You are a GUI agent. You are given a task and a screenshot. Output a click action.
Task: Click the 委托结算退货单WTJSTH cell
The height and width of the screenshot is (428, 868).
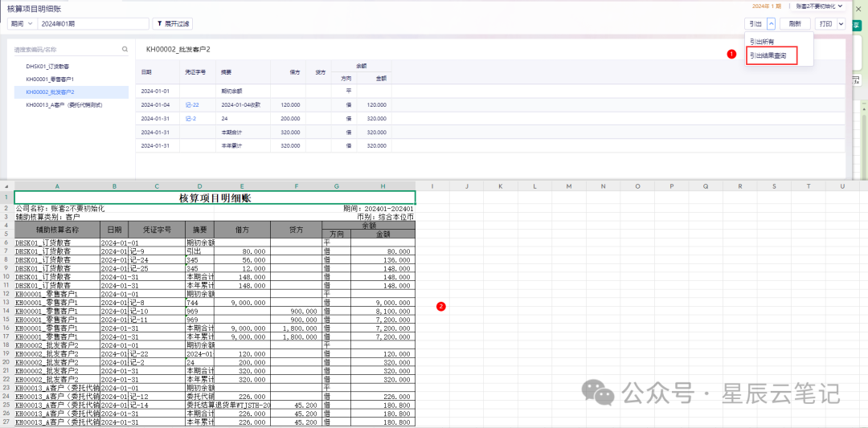coord(228,406)
